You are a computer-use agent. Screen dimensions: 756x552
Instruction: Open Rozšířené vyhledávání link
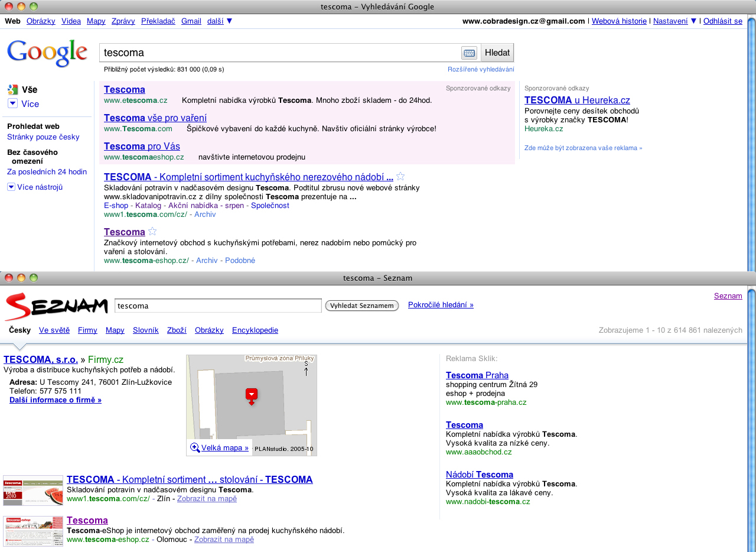481,69
